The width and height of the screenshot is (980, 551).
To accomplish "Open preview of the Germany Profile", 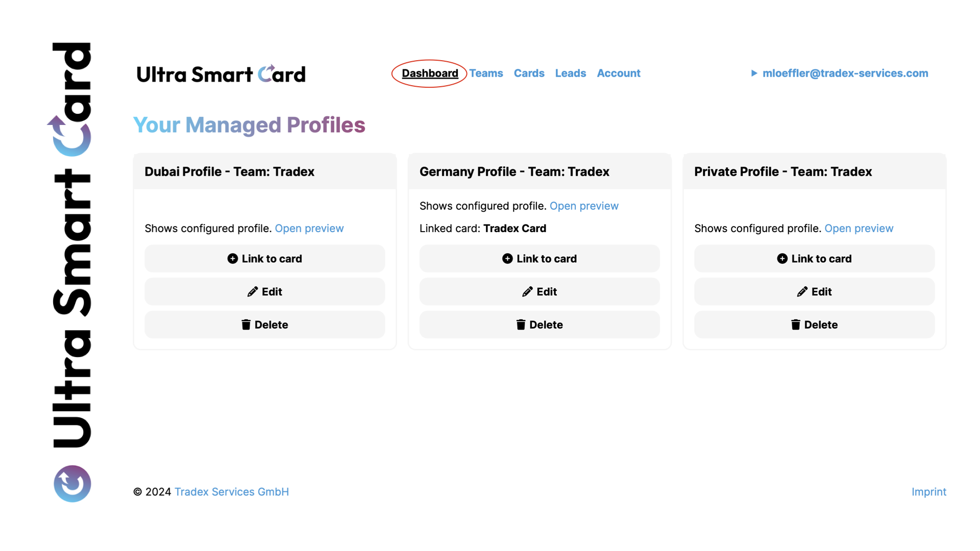I will (584, 206).
